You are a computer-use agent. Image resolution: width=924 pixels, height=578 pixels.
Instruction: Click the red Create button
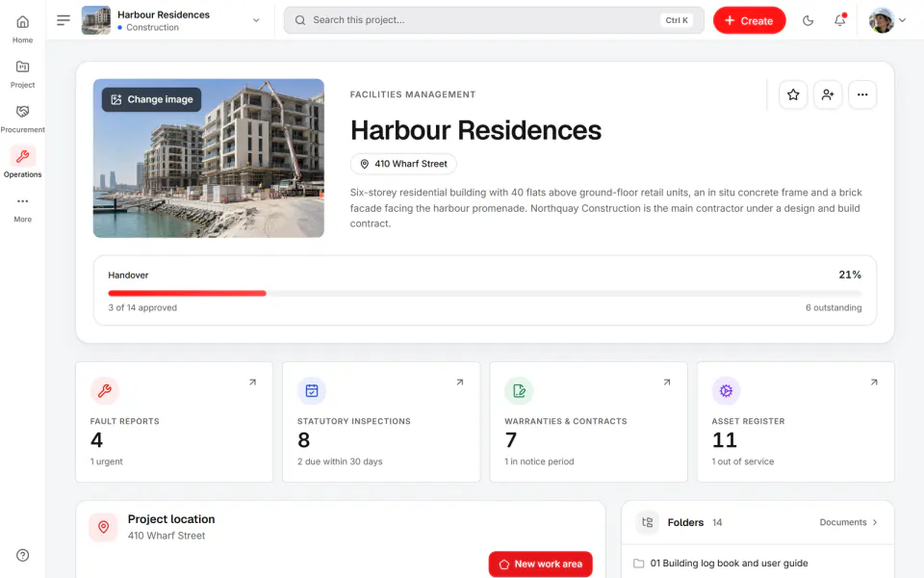[749, 20]
